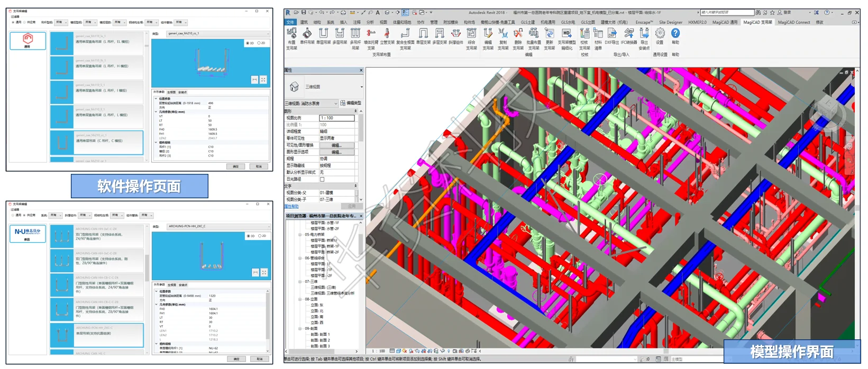Choose the 多层吊架 ribbon tool
The width and height of the screenshot is (868, 369).
(339, 34)
